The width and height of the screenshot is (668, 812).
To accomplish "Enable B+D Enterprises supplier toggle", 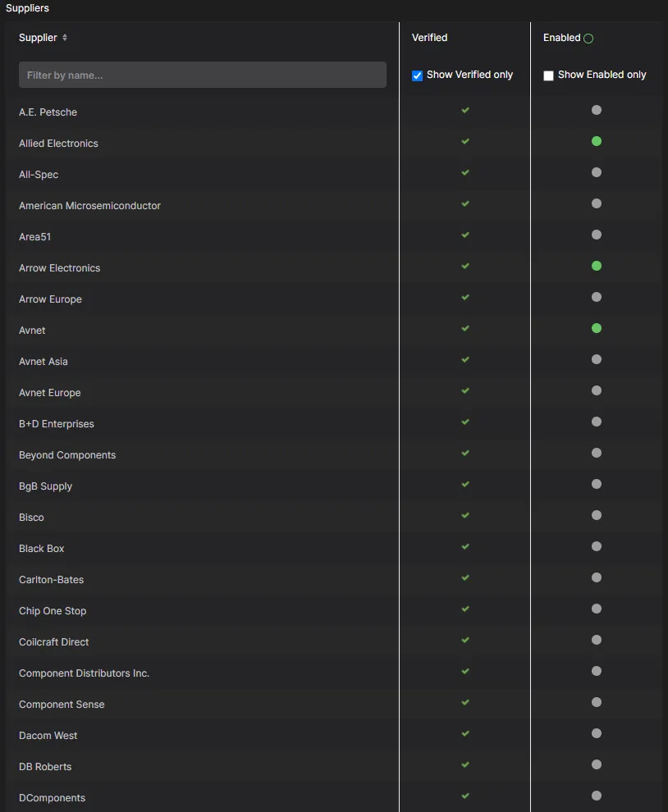I will click(597, 422).
